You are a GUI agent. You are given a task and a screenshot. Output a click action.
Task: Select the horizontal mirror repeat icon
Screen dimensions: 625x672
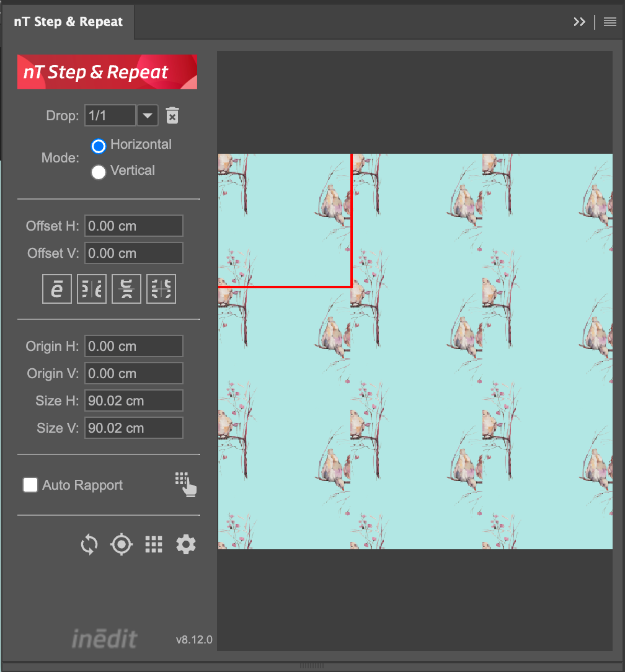(92, 289)
